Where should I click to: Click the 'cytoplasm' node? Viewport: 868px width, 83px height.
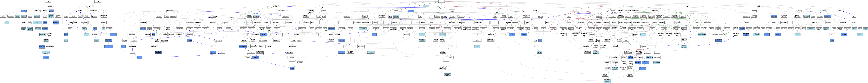click(66, 16)
